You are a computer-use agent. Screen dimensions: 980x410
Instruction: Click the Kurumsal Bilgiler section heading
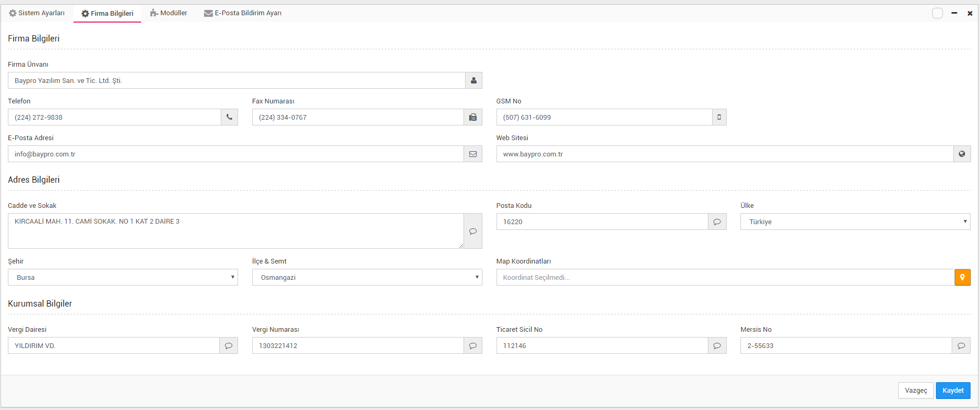tap(40, 303)
